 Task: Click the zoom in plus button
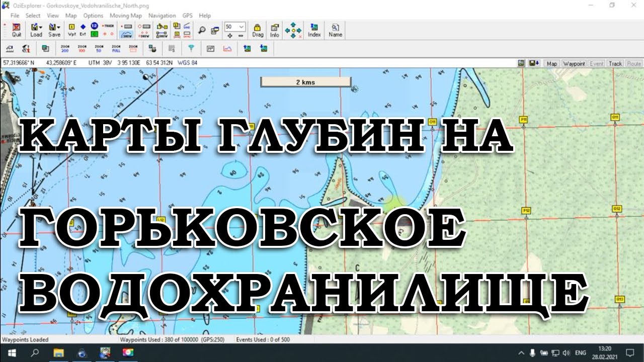click(230, 36)
